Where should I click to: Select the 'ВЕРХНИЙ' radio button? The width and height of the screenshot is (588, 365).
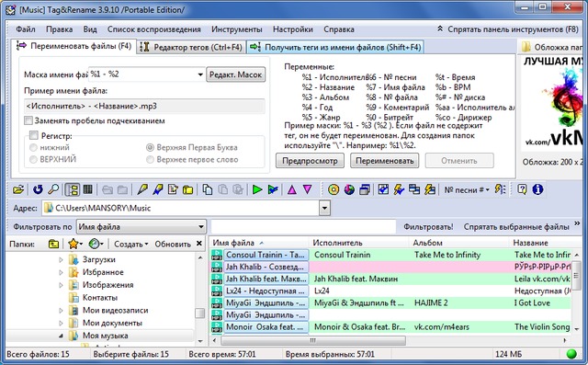[x=33, y=159]
